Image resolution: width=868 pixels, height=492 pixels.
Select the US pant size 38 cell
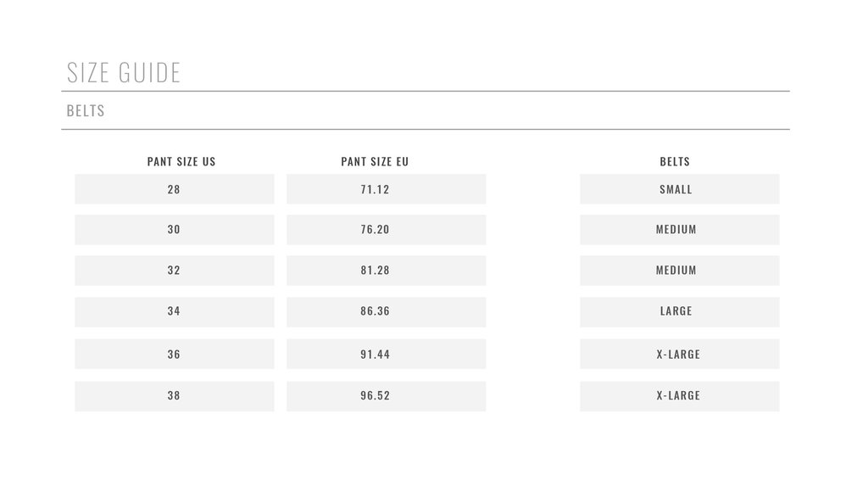pos(175,396)
